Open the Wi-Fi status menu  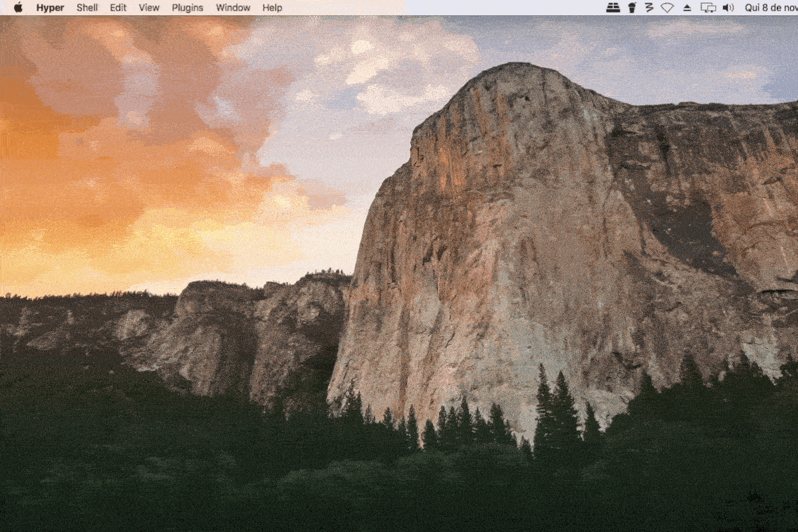click(x=667, y=7)
